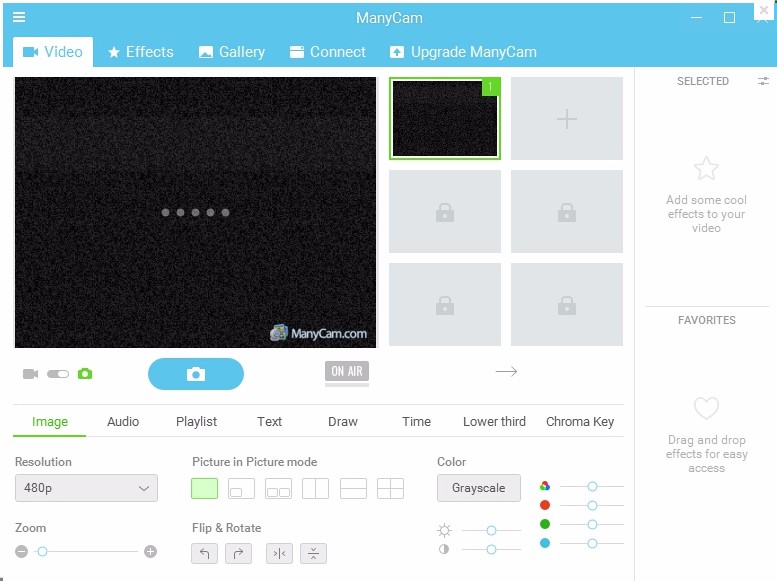Click Upgrade ManyCam tab
The width and height of the screenshot is (777, 581).
[x=463, y=52]
